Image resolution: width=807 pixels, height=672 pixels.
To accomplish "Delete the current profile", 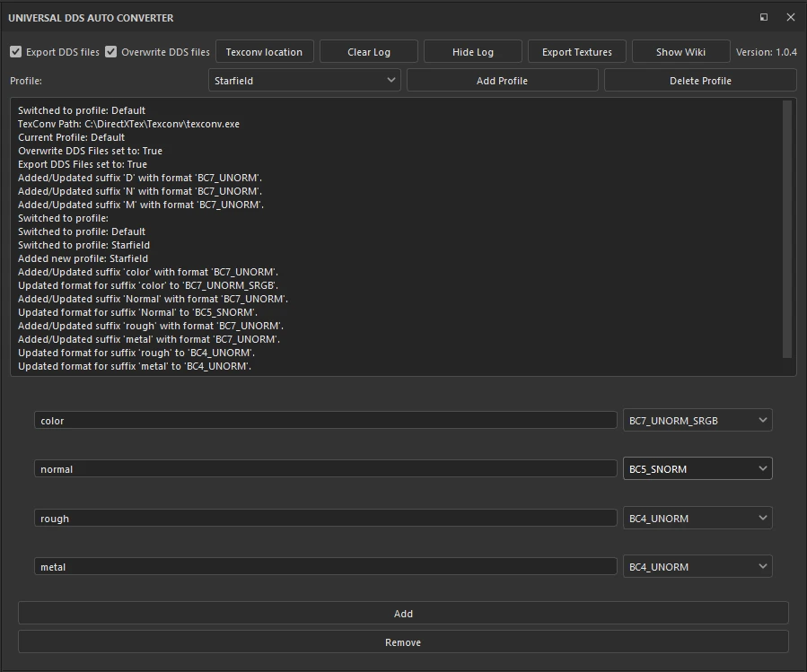I will [x=700, y=81].
